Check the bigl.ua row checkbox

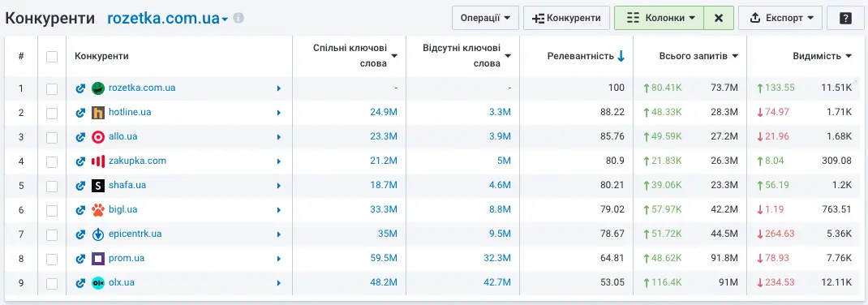point(52,210)
